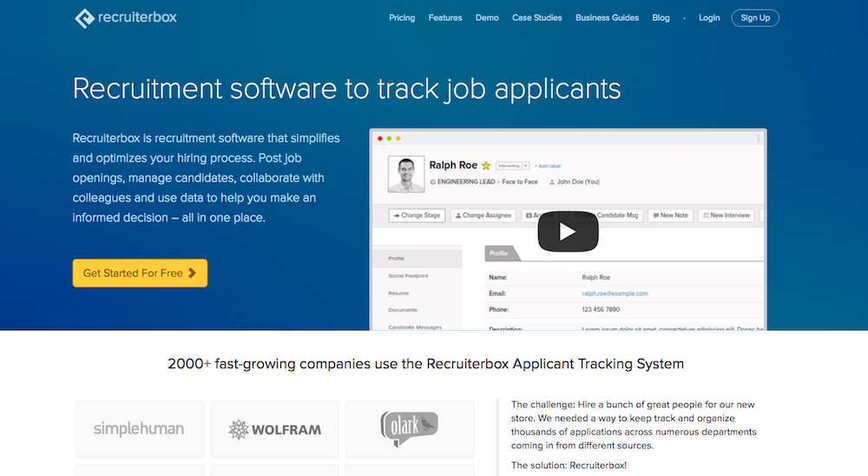The width and height of the screenshot is (868, 476).
Task: Click the vertical dots menu in video window
Action: pyautogui.click(x=758, y=138)
